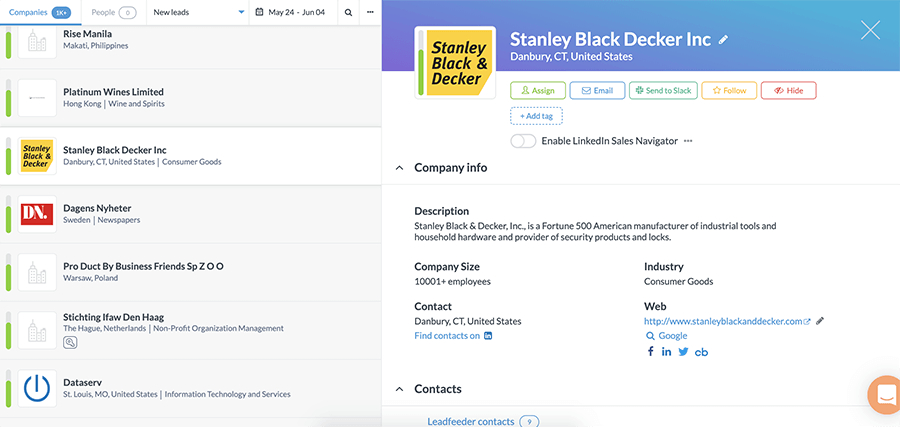Screen dimensions: 900x427
Task: Collapse the Company info section
Action: [x=399, y=168]
